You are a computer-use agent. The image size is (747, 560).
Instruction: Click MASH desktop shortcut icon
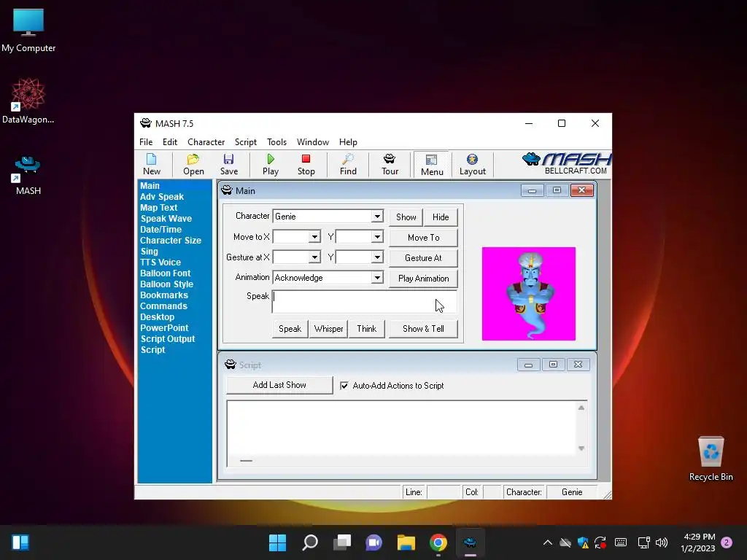28,176
